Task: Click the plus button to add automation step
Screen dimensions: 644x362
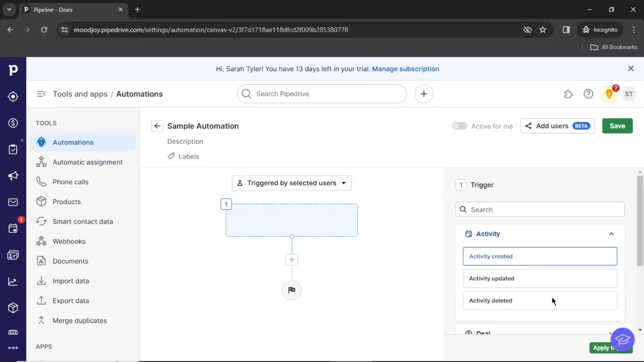Action: (x=291, y=259)
